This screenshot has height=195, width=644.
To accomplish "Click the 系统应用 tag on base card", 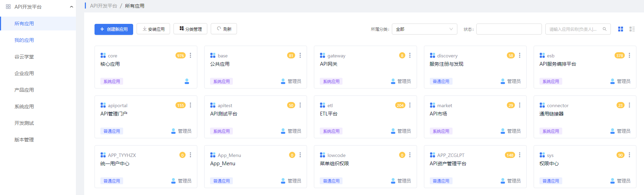I will (x=221, y=82).
